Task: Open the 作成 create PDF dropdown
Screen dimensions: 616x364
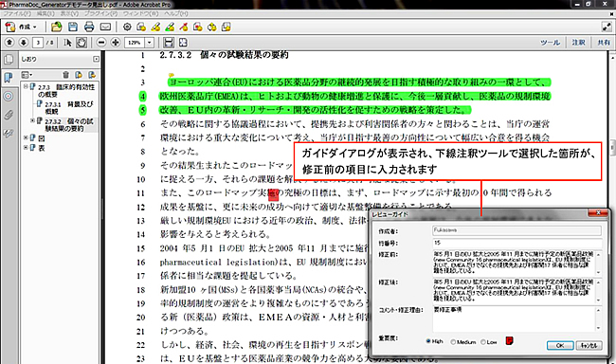Action: tap(21, 27)
